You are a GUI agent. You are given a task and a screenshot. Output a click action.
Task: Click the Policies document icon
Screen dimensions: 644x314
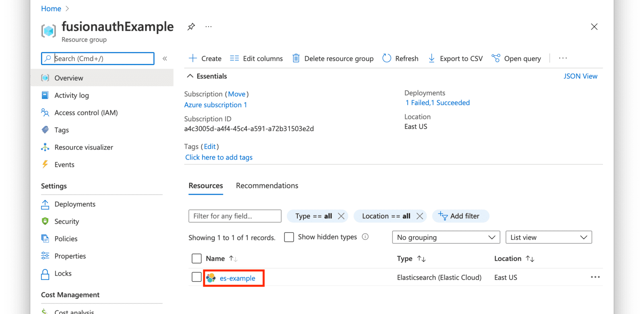[45, 239]
